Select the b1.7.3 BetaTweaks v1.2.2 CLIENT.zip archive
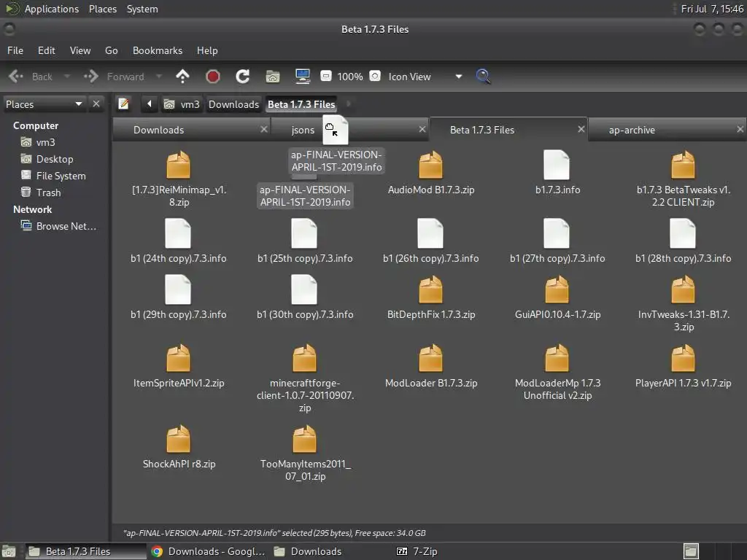 683,179
